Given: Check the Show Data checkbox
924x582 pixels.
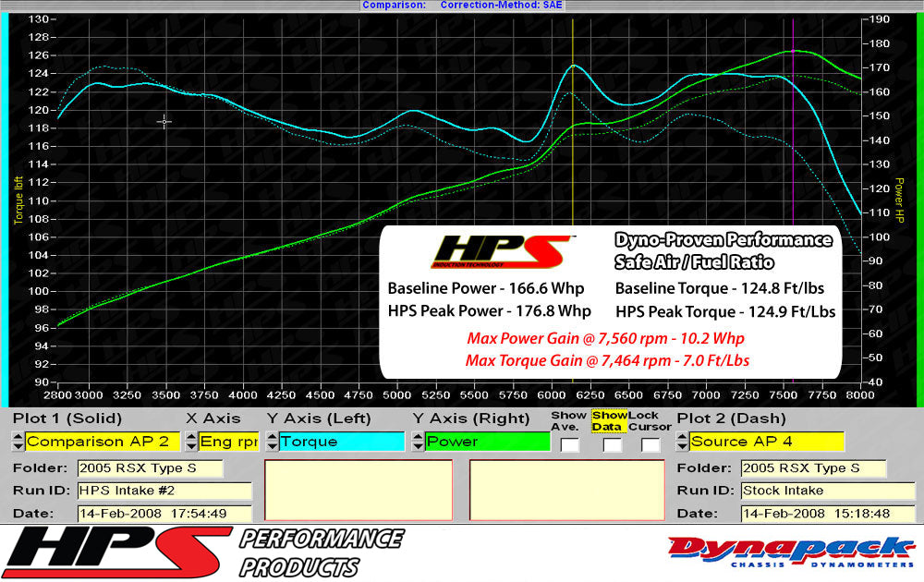Looking at the screenshot, I should pos(612,443).
